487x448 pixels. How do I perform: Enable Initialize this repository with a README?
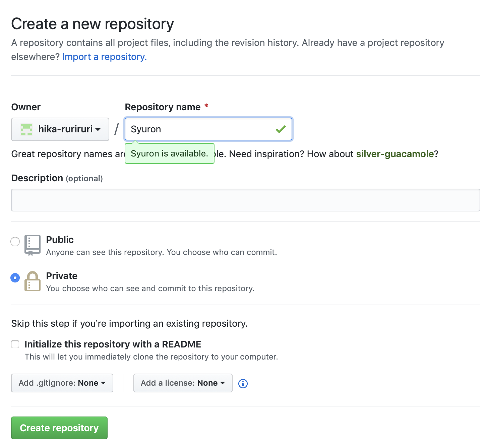click(x=15, y=344)
